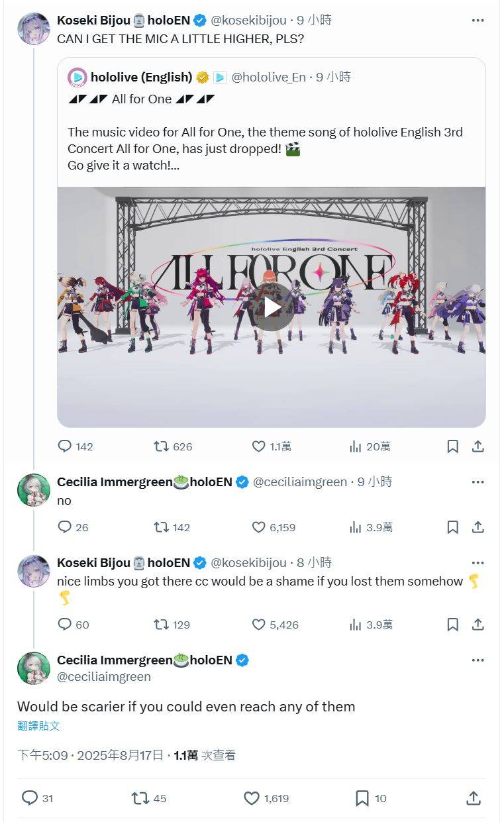504x822 pixels.
Task: Like the main "Would be scarier" tweet
Action: [252, 798]
